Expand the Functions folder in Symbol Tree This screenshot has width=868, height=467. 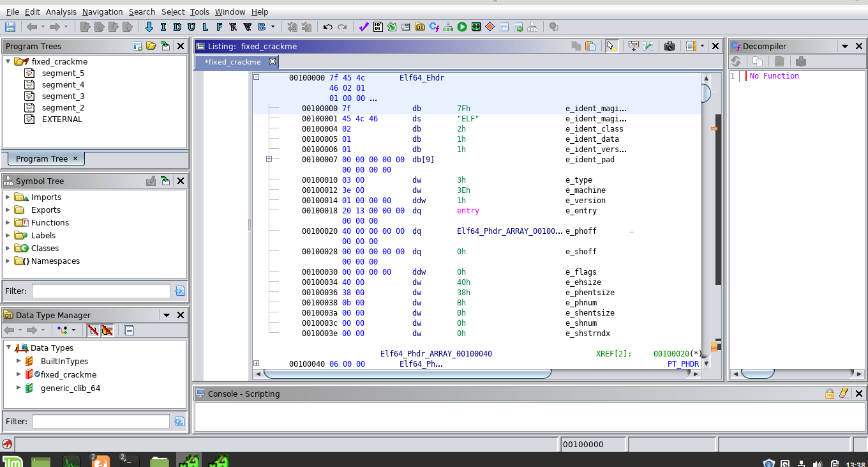pyautogui.click(x=8, y=222)
